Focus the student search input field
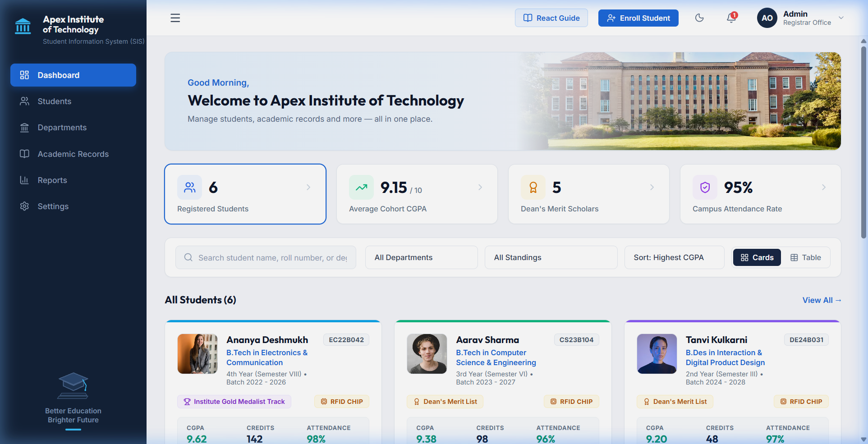The height and width of the screenshot is (444, 868). [266, 257]
